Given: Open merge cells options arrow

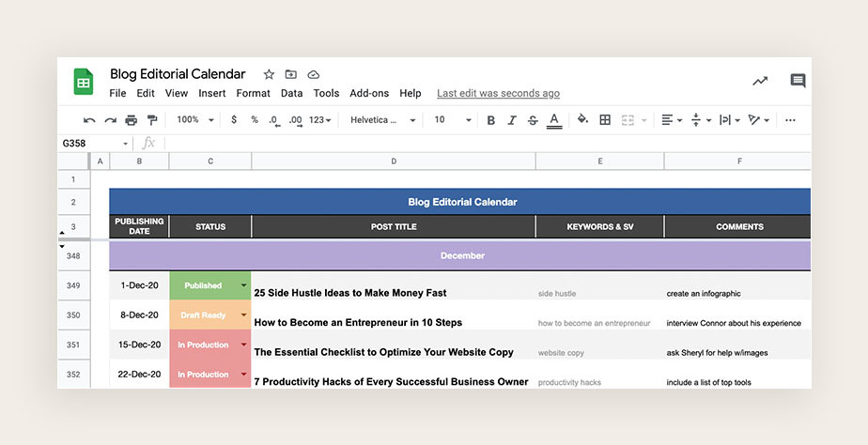Looking at the screenshot, I should [643, 120].
